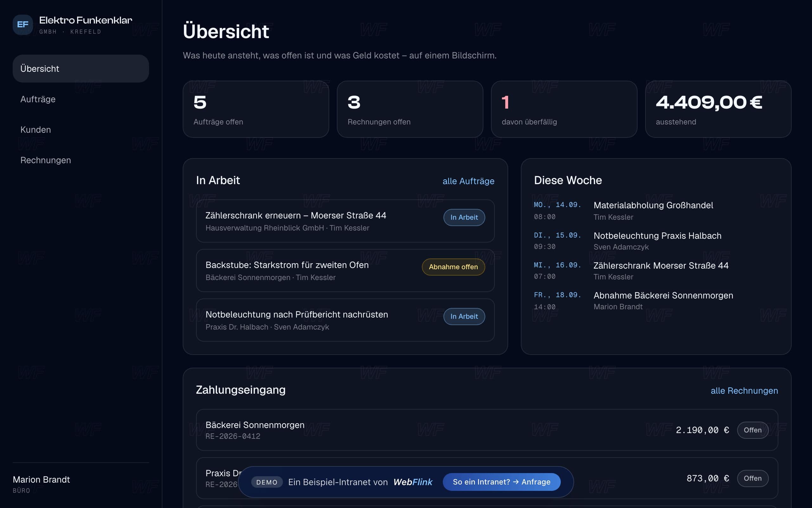The image size is (812, 508).
Task: Open the Übersicht sidebar item
Action: pos(81,69)
